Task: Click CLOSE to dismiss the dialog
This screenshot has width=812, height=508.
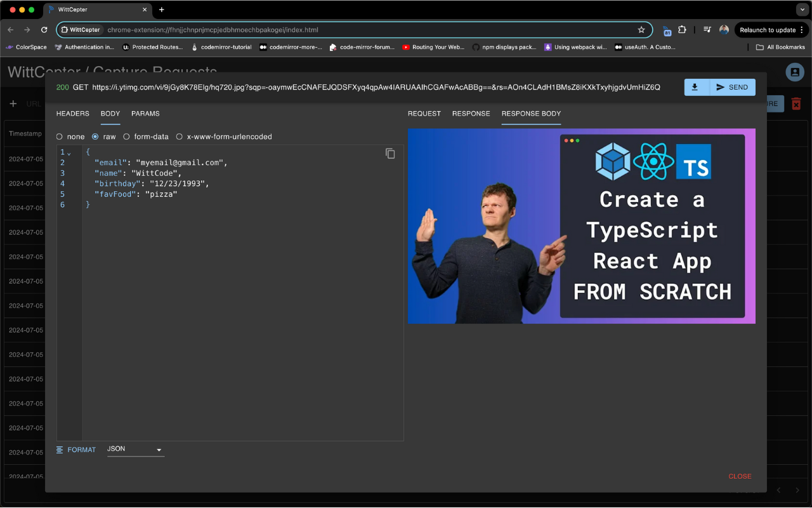Action: [x=740, y=476]
